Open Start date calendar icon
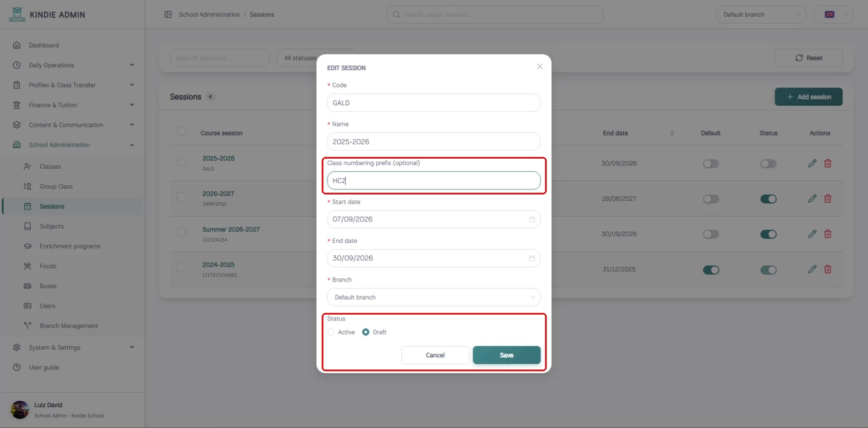Screen dimensions: 868x428 [532, 219]
